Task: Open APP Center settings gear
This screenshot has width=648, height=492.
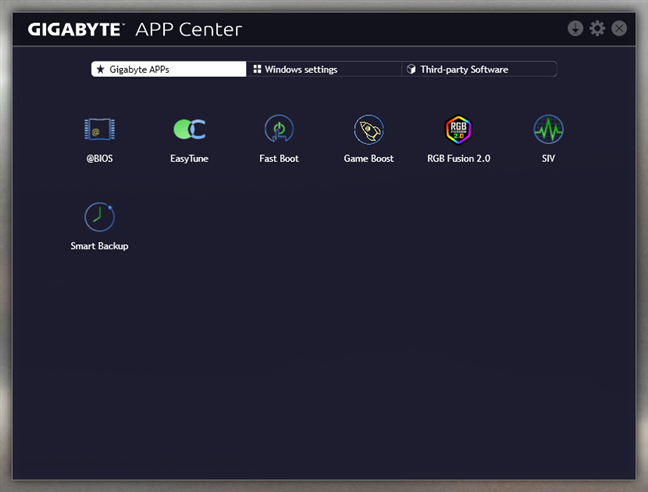Action: coord(597,29)
